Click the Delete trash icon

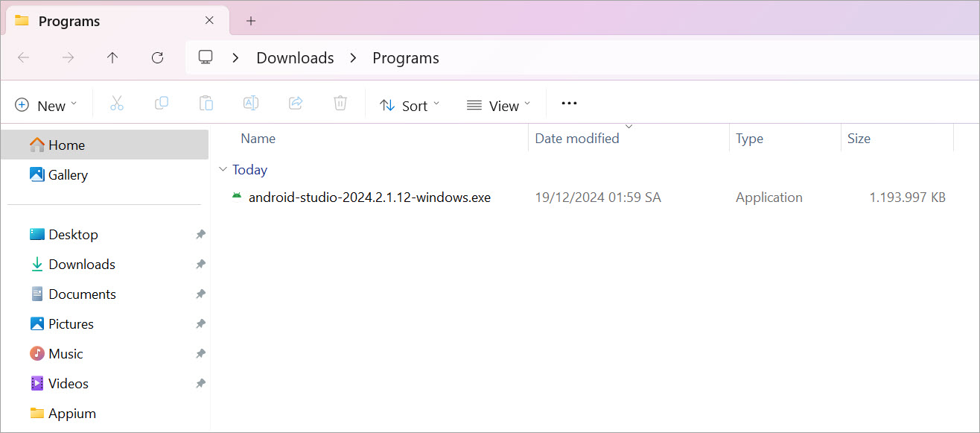pyautogui.click(x=340, y=104)
